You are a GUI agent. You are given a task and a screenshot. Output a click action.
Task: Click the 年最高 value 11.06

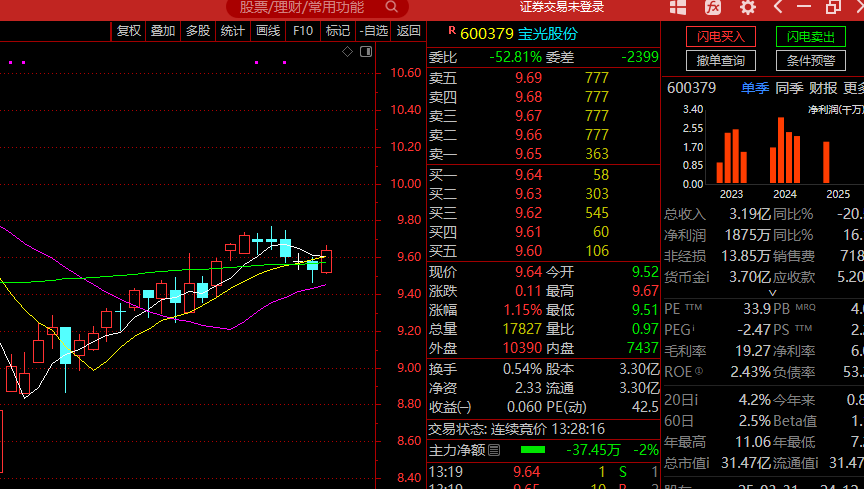click(x=753, y=442)
